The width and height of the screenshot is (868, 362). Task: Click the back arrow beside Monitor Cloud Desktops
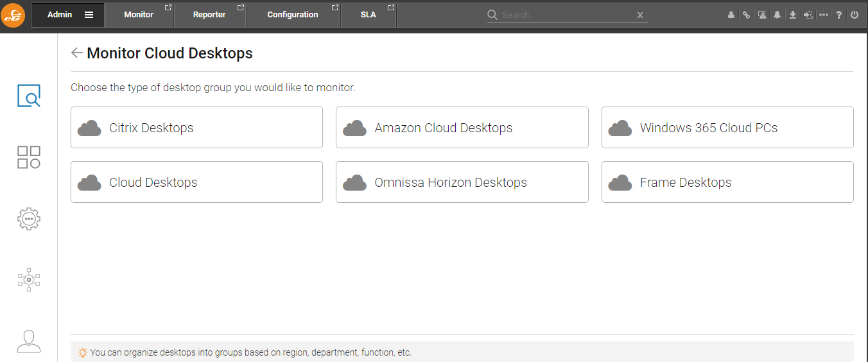point(77,53)
